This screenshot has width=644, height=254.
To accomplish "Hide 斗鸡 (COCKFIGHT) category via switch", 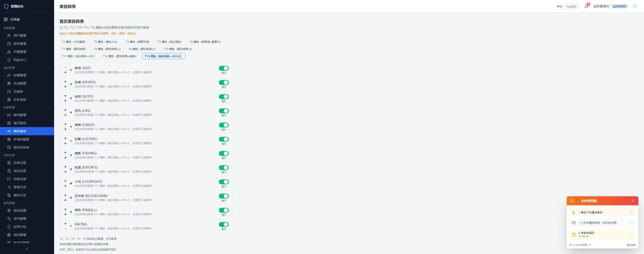I will click(224, 182).
